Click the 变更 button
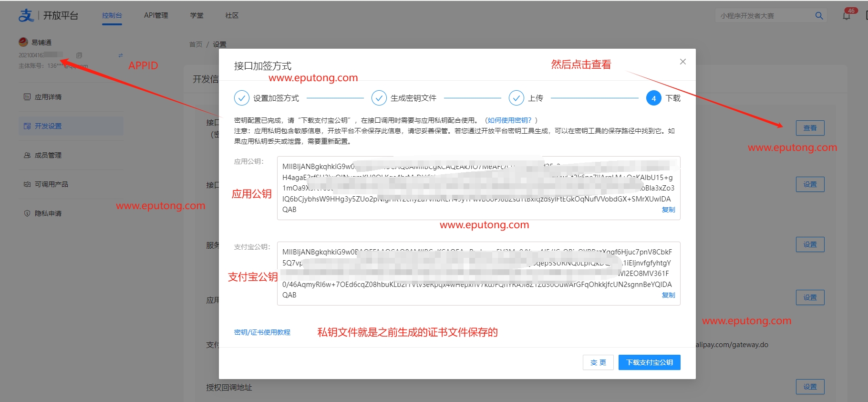Screen dimensions: 868x402 (x=598, y=362)
